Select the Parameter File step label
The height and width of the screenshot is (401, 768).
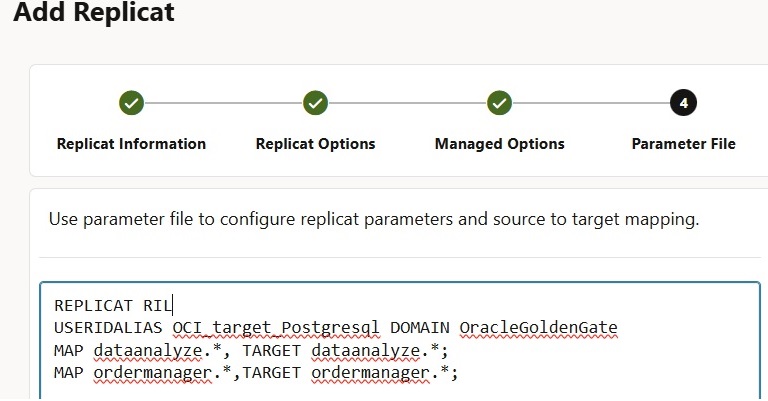pos(683,144)
